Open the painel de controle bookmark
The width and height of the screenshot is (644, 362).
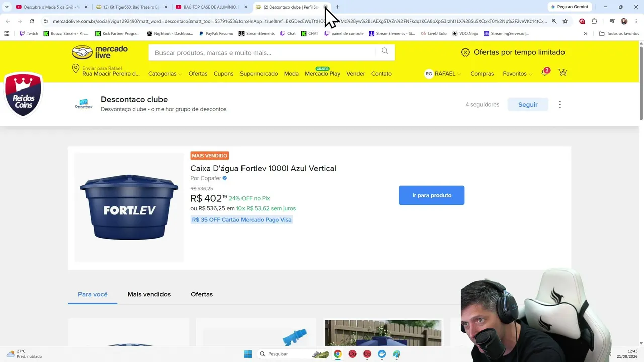(344, 34)
